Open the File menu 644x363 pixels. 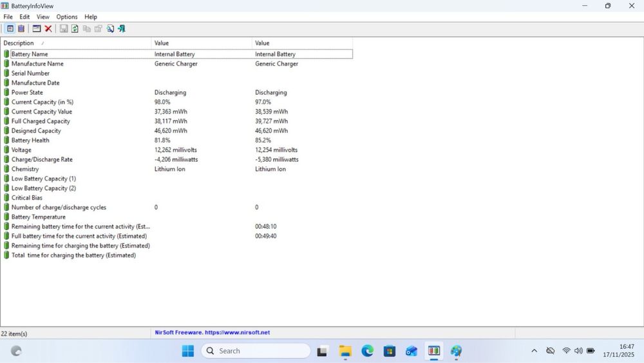[8, 17]
